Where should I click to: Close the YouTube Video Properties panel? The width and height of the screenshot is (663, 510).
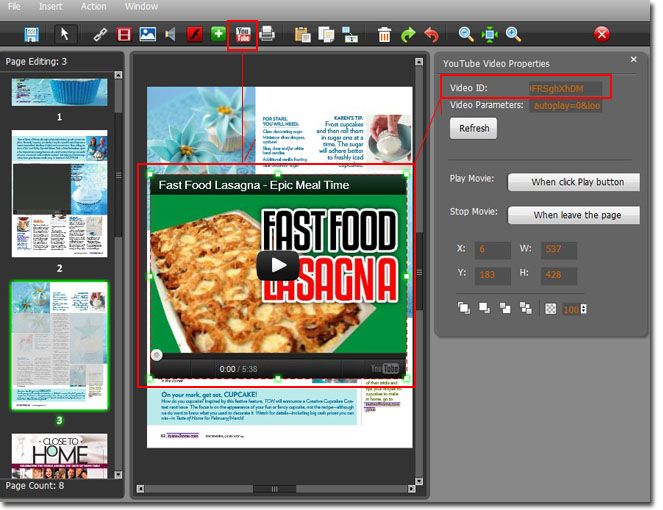click(633, 60)
